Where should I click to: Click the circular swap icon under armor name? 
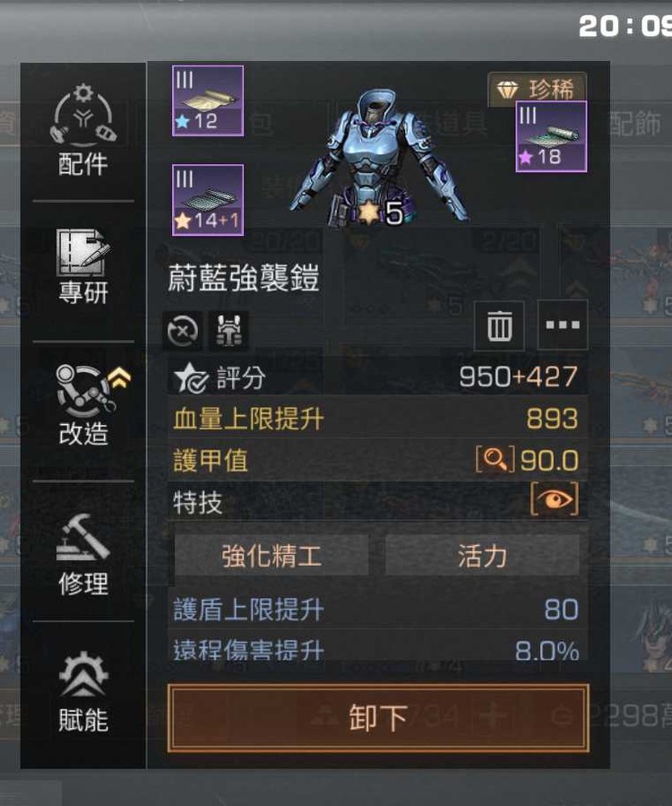pos(183,331)
